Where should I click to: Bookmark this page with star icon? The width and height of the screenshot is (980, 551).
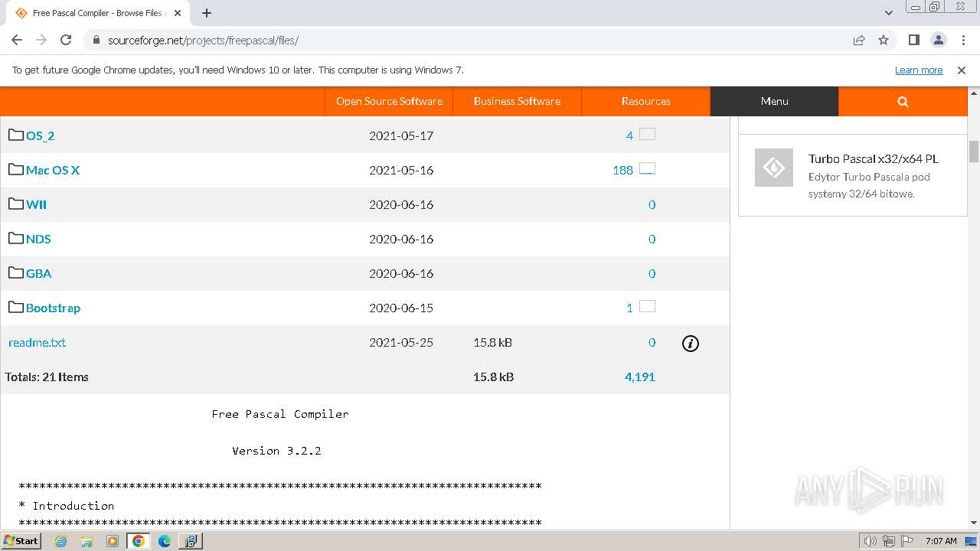[884, 40]
